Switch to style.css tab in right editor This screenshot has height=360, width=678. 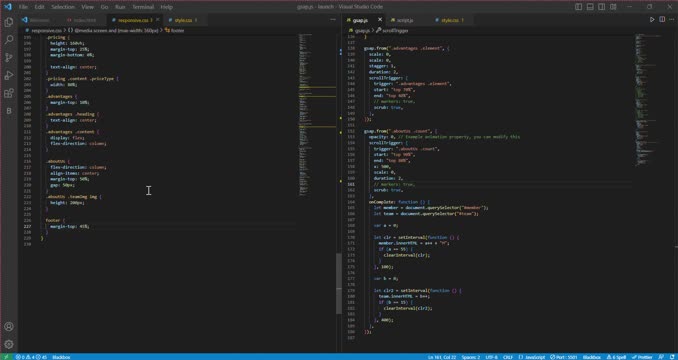coord(450,20)
